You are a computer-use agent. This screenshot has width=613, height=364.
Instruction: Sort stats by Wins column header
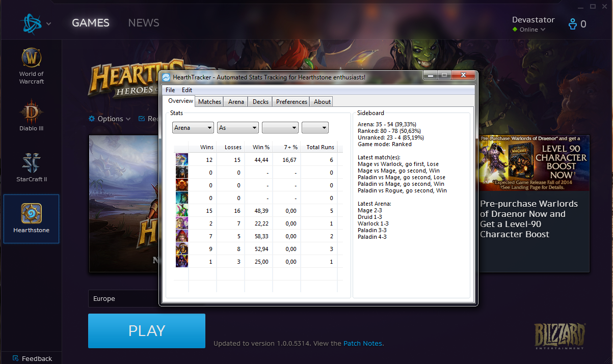click(203, 147)
